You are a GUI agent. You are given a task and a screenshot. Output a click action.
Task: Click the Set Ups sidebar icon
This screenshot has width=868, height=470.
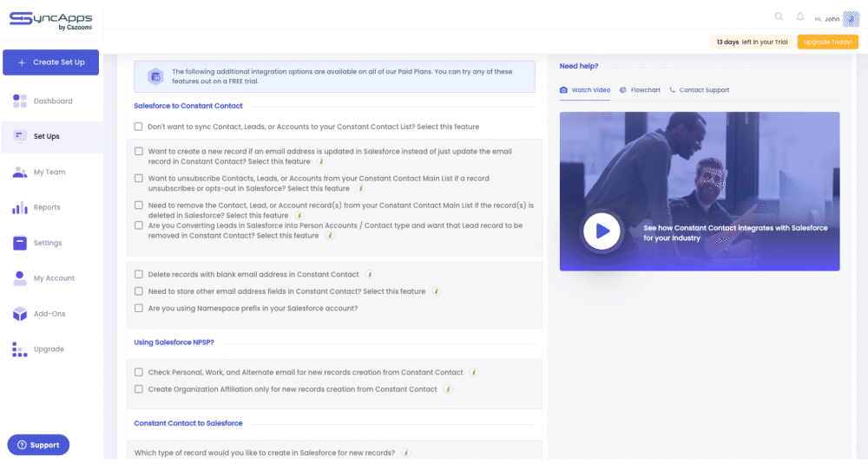[x=20, y=136]
